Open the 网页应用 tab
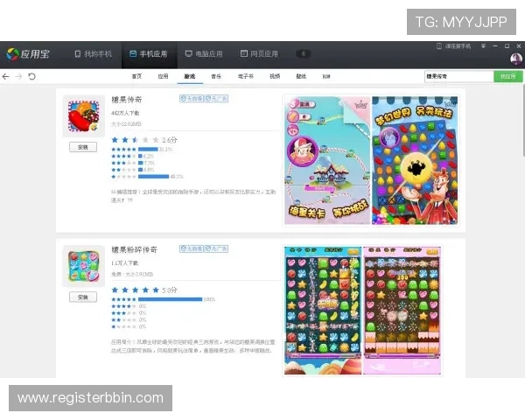 pos(259,54)
